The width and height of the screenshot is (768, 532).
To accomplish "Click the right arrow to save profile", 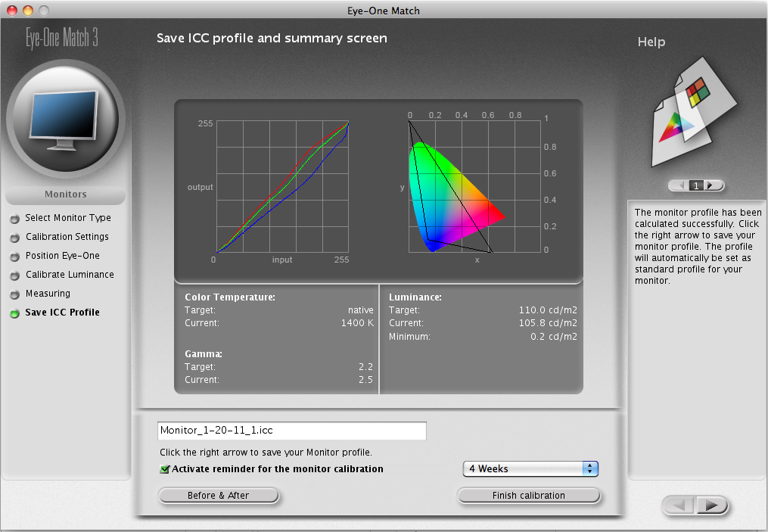I will pyautogui.click(x=710, y=505).
